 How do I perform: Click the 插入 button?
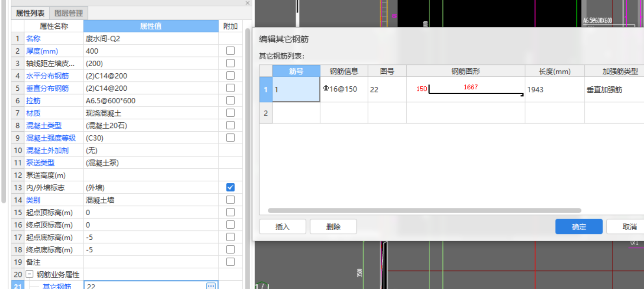pos(282,227)
